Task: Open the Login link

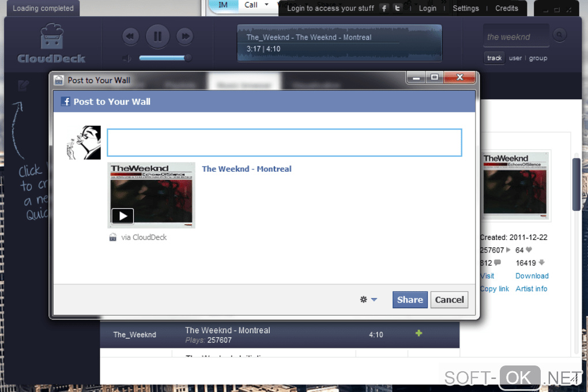Action: (428, 8)
